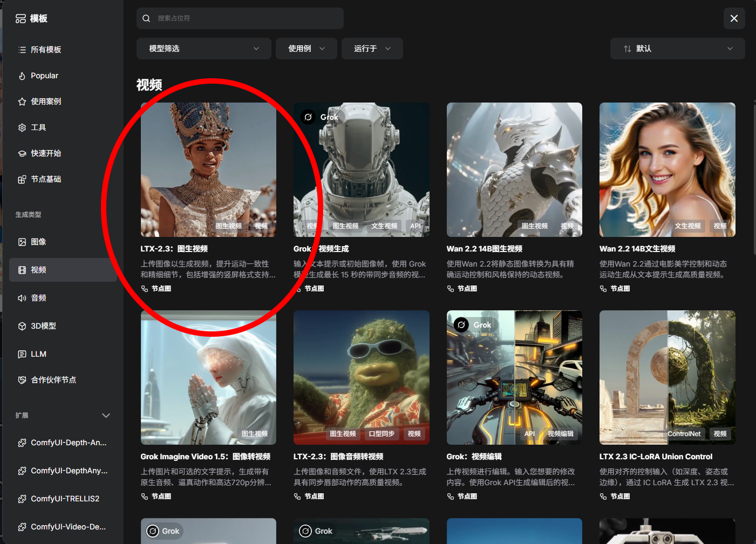Click the ComfyUI-DepthAny... puzzle icon

point(22,471)
